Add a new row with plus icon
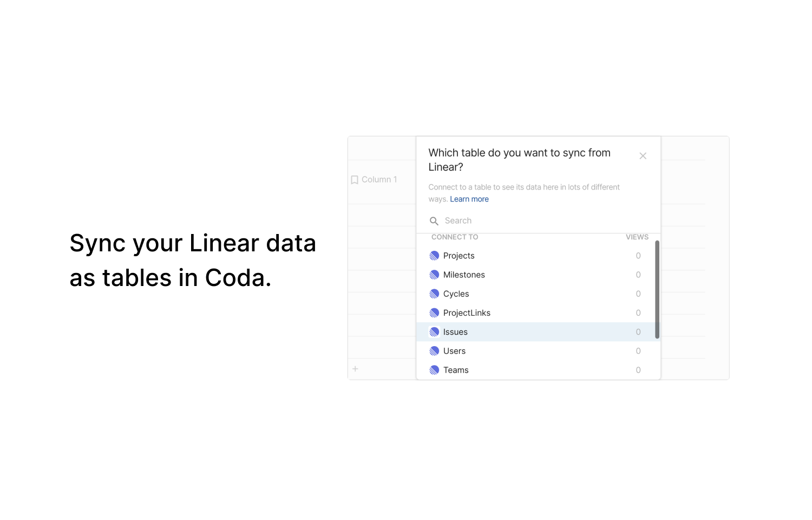The image size is (812, 520). 355,369
